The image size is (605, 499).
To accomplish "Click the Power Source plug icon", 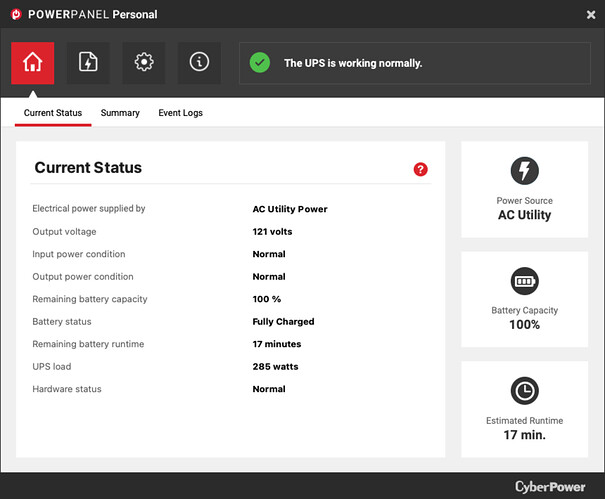I will click(524, 171).
